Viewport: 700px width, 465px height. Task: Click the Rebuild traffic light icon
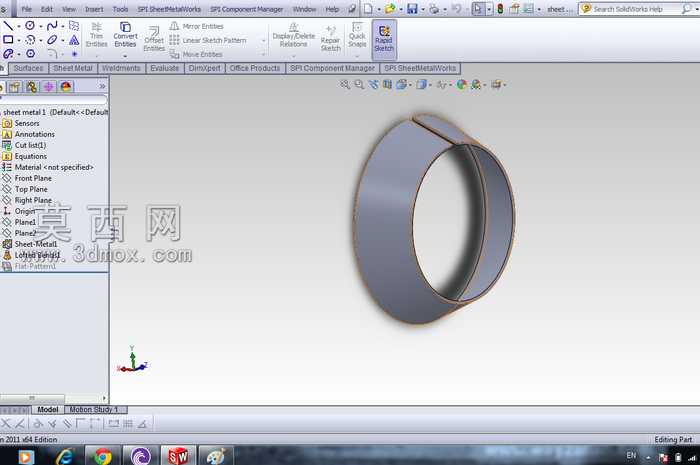tap(500, 8)
